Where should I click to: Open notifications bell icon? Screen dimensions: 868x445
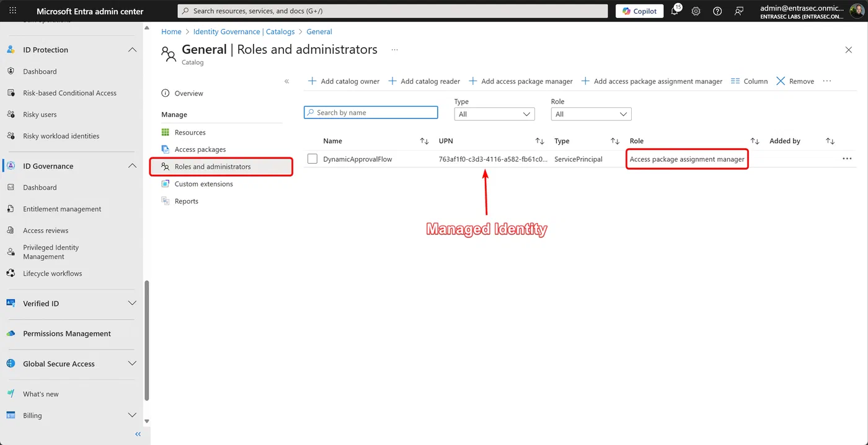pos(675,11)
